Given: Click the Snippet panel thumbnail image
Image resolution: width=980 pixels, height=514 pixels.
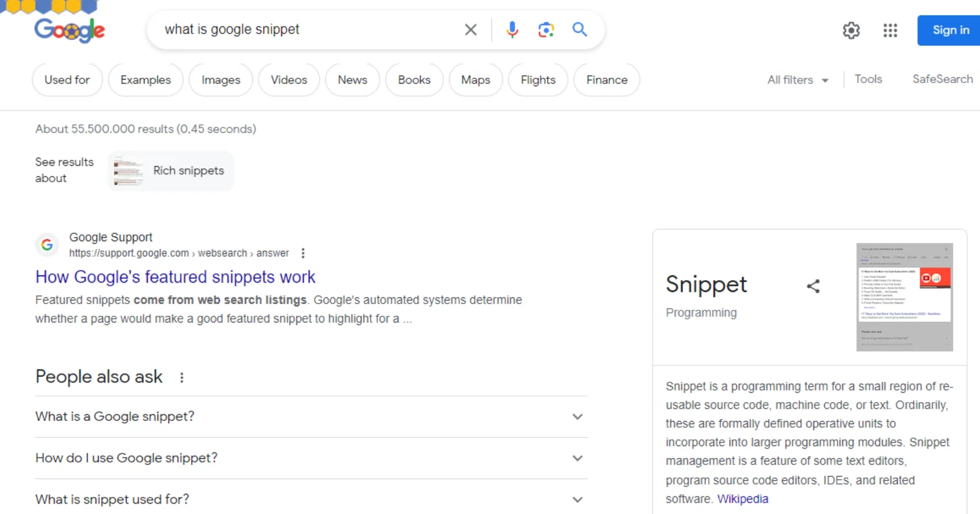Looking at the screenshot, I should pos(905,297).
